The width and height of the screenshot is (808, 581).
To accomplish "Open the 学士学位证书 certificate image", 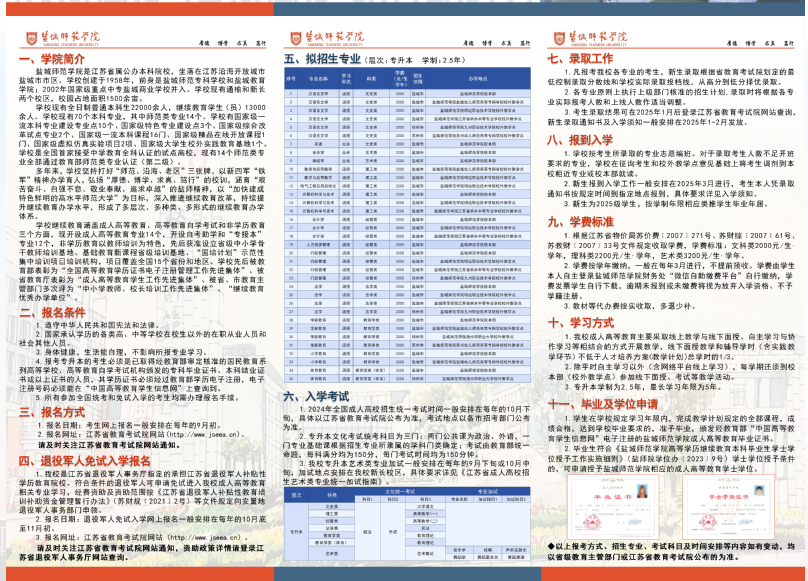I will [729, 507].
